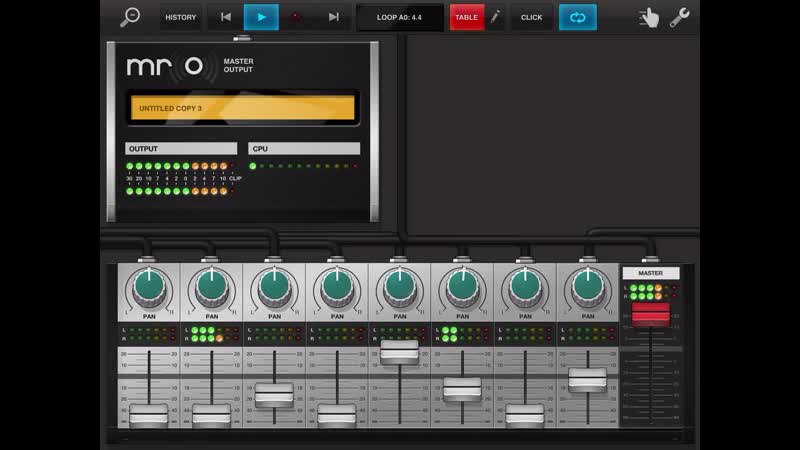Skip to previous loop marker
Viewport: 800px width, 450px height.
(226, 17)
